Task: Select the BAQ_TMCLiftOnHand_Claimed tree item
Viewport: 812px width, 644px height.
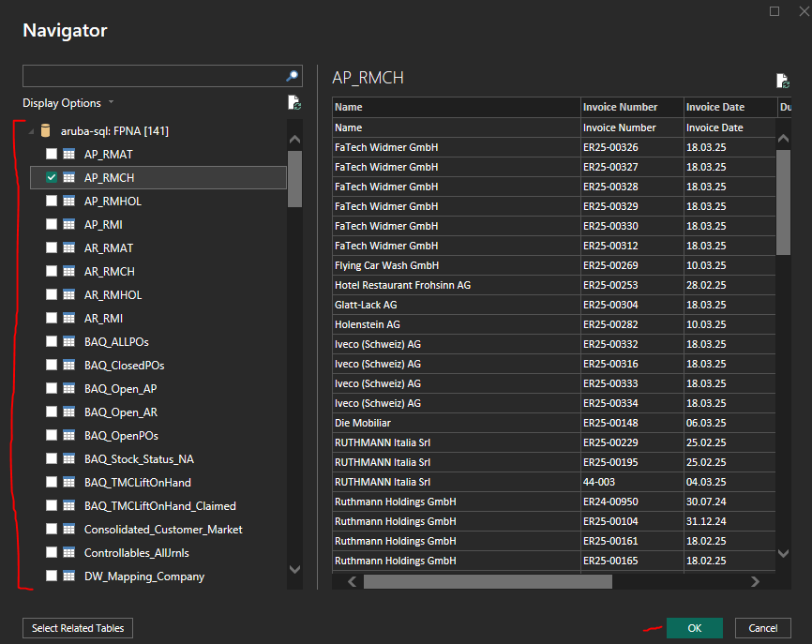Action: coord(160,506)
